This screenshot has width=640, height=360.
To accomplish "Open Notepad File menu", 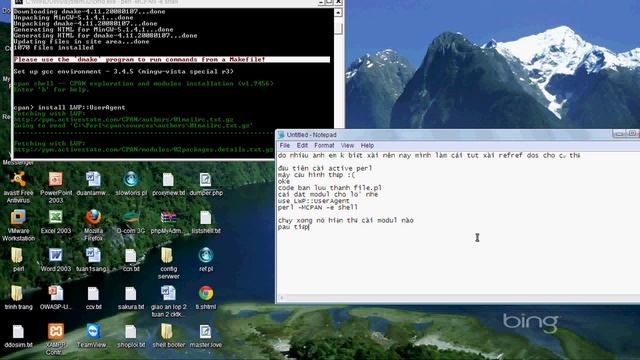I will coord(285,145).
